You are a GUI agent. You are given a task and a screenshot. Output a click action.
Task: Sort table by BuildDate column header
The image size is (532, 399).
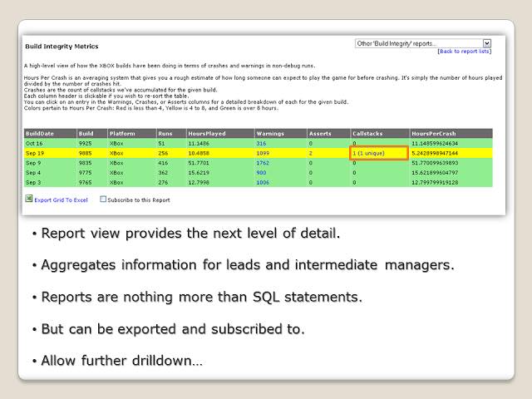[42, 133]
